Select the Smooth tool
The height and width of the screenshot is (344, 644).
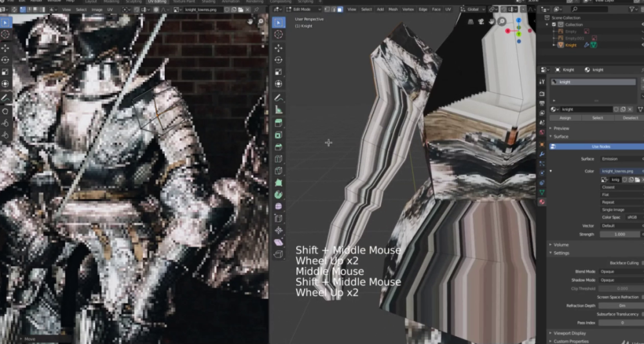(278, 207)
